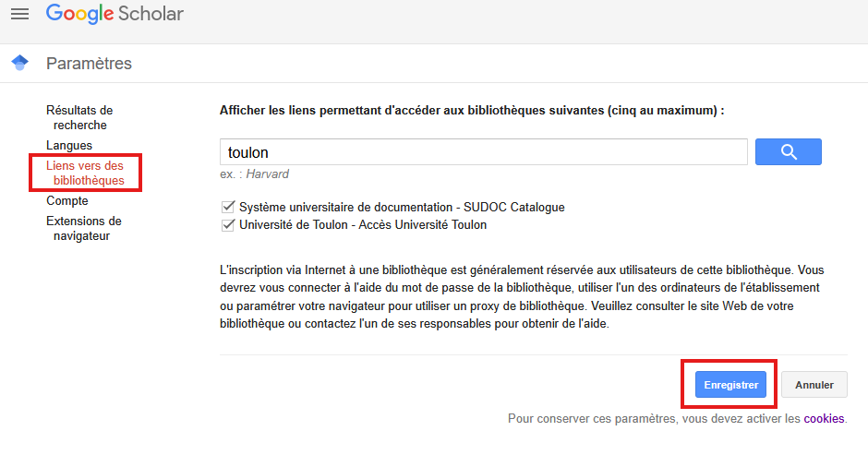Follow the cookies link
Viewport: 868px width, 455px height.
[824, 418]
